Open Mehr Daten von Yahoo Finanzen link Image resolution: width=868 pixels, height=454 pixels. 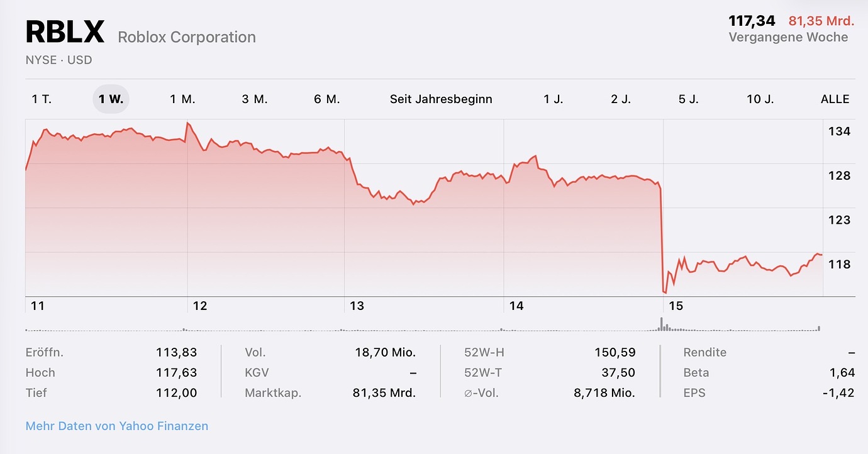click(117, 426)
